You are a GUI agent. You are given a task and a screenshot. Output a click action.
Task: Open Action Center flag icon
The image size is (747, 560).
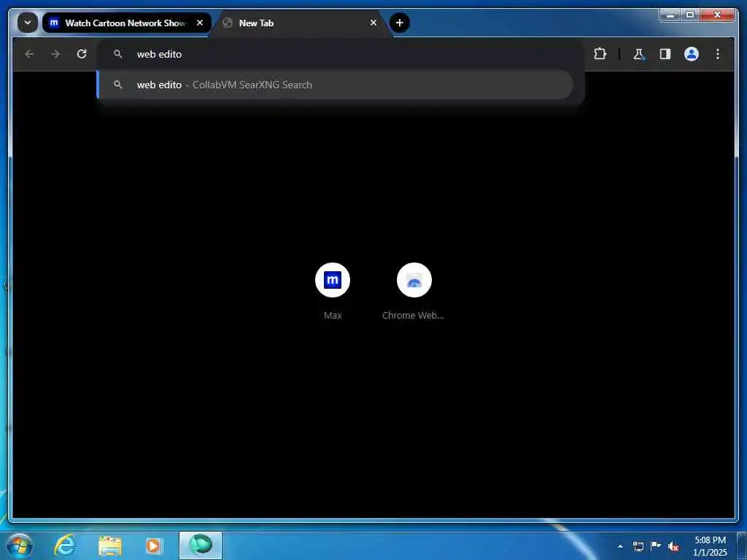click(656, 546)
